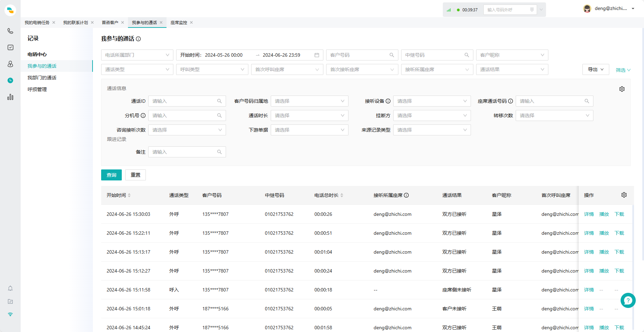
Task: Click info icon beside 分机号 label
Action: (x=143, y=115)
